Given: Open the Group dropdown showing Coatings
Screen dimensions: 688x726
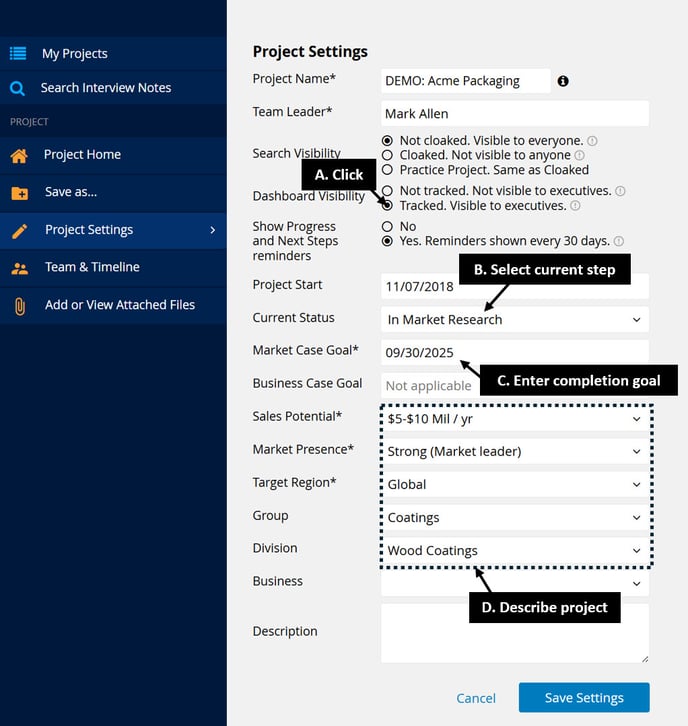Looking at the screenshot, I should [x=515, y=518].
